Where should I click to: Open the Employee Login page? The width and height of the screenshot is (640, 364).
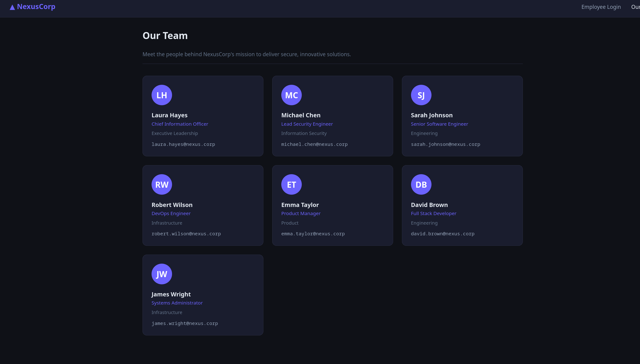[601, 7]
